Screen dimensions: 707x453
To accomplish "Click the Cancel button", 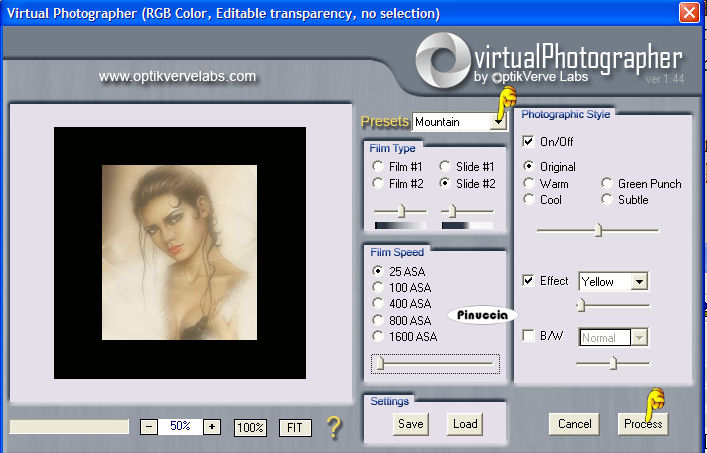I will [x=574, y=424].
